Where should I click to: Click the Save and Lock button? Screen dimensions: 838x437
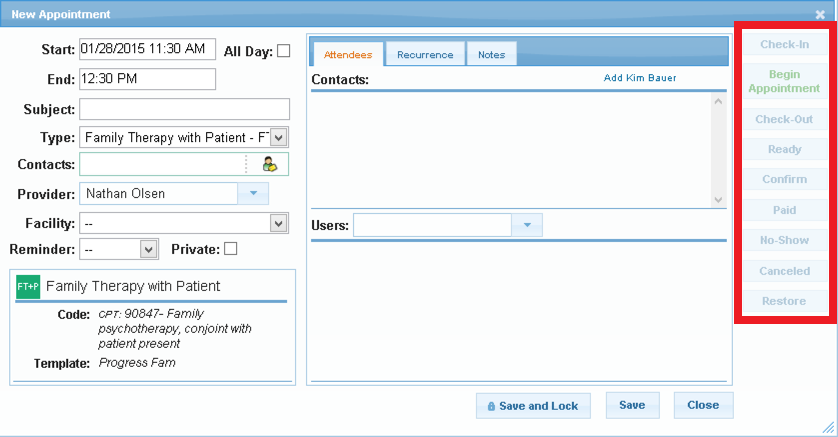point(533,406)
